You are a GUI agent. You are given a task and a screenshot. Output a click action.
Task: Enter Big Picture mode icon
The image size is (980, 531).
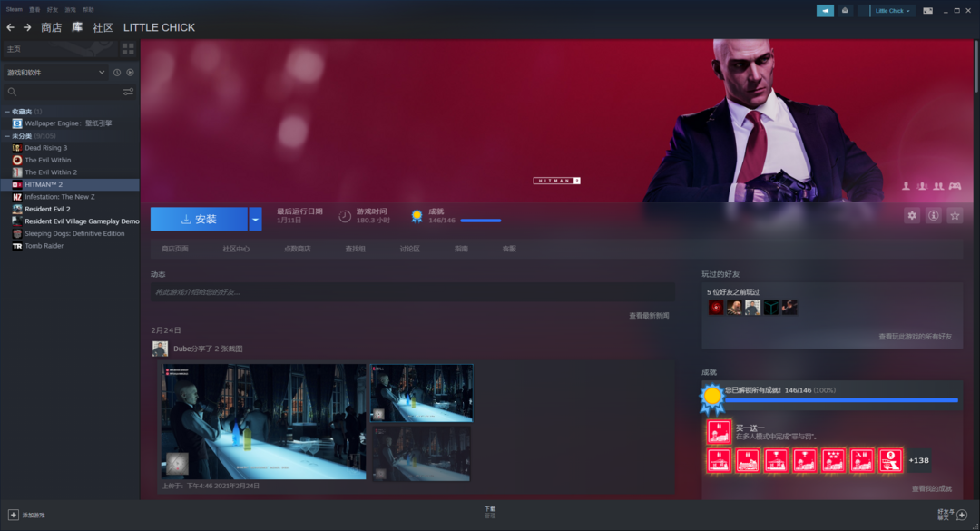[x=928, y=11]
